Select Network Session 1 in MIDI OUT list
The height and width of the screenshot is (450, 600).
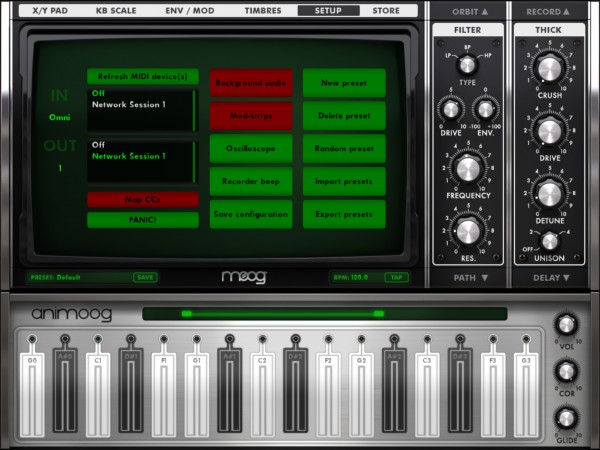129,156
